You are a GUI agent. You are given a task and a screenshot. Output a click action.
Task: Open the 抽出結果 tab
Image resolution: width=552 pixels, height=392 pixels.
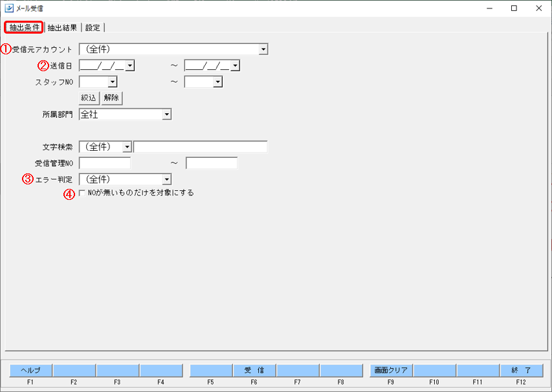[x=62, y=27]
